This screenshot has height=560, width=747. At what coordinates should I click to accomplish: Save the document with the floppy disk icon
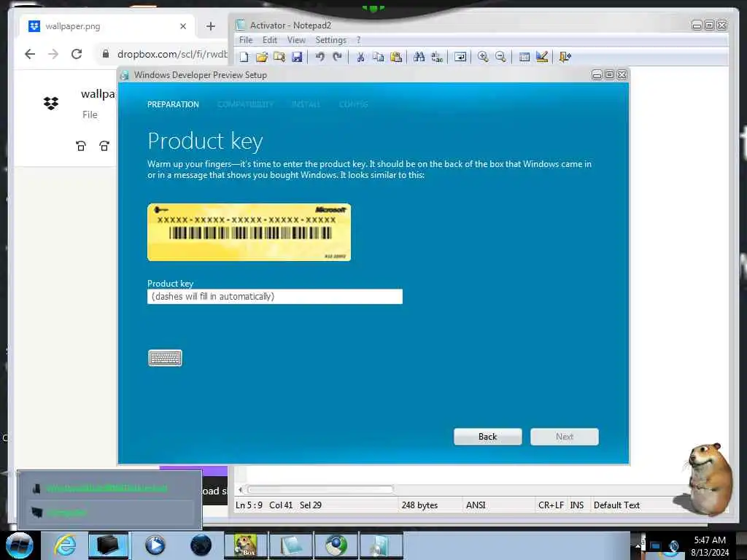297,57
